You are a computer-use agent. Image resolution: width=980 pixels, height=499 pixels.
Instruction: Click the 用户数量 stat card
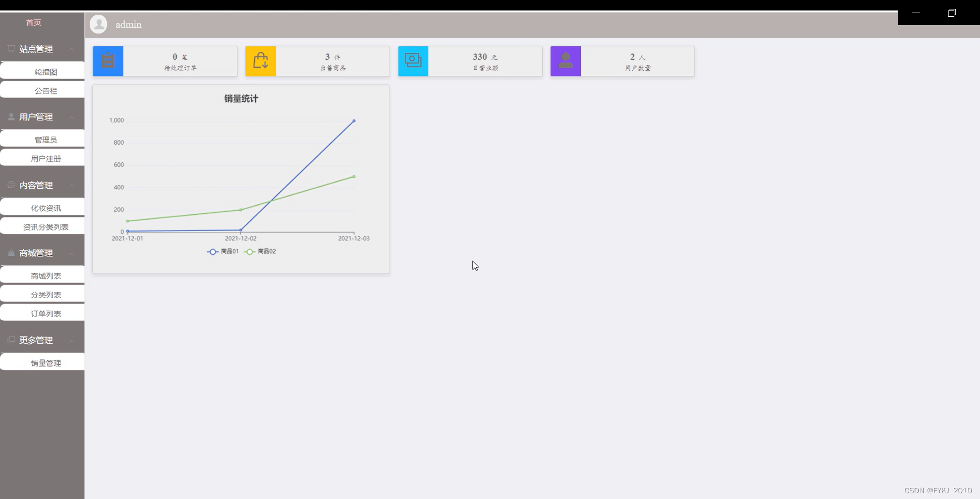[622, 61]
